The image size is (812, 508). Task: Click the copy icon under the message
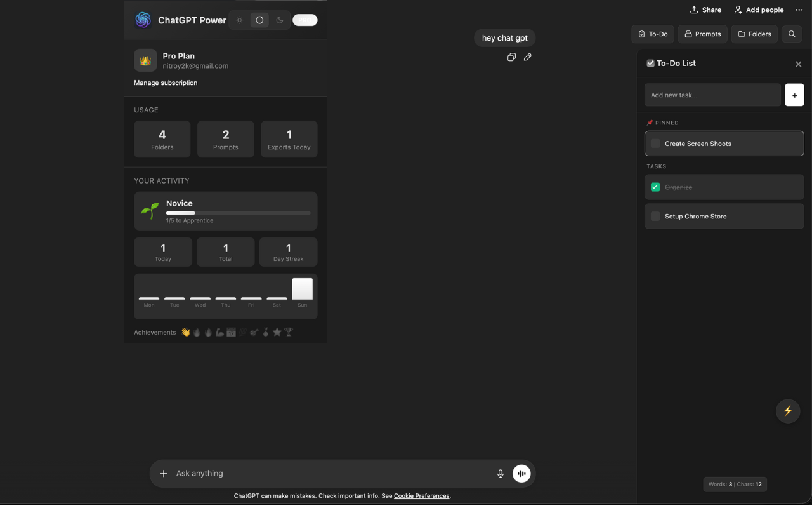pos(511,57)
